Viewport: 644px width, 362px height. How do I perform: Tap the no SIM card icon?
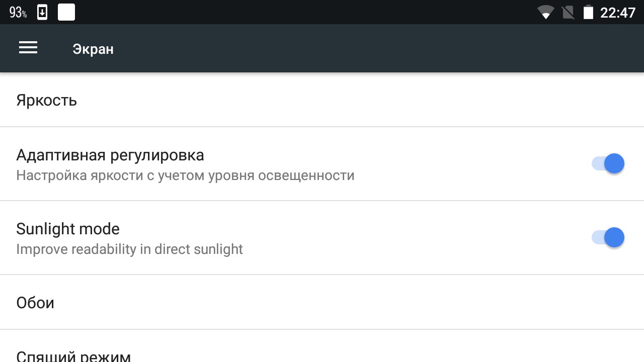(x=568, y=13)
